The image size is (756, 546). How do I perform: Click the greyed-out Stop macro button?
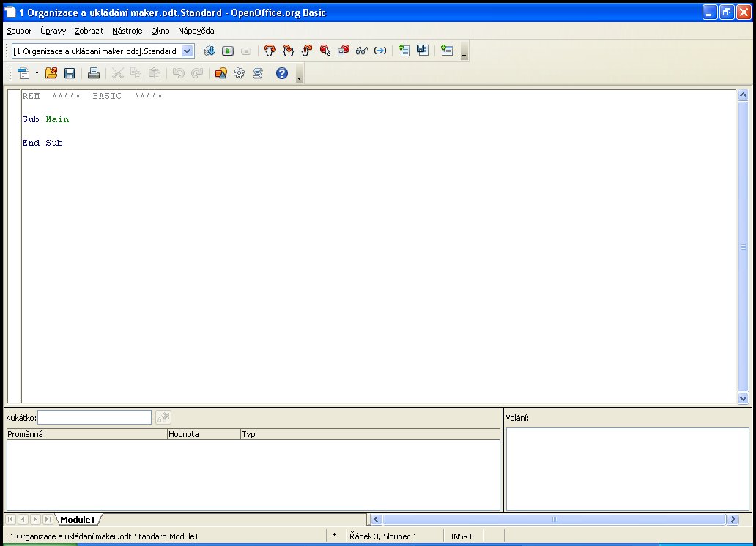pyautogui.click(x=246, y=51)
